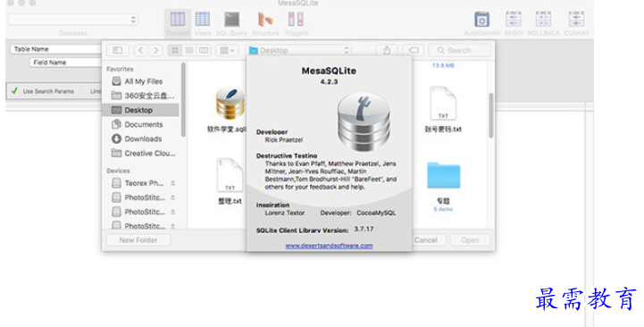Click the 'CocoaMySQL' text in About panel
The width and height of the screenshot is (644, 327).
pos(376,213)
